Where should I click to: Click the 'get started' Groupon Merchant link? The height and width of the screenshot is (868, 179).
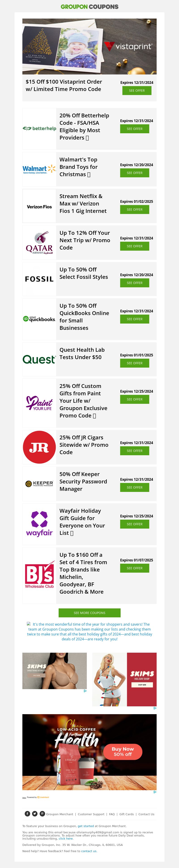(85, 826)
